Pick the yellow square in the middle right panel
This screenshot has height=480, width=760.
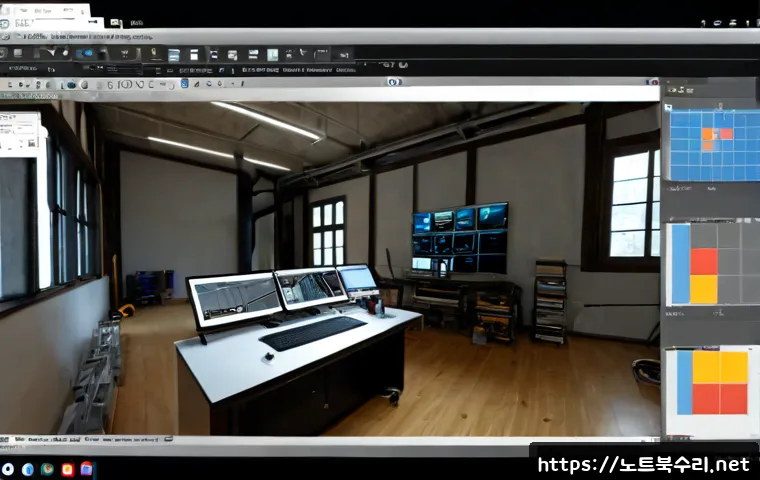[x=704, y=289]
